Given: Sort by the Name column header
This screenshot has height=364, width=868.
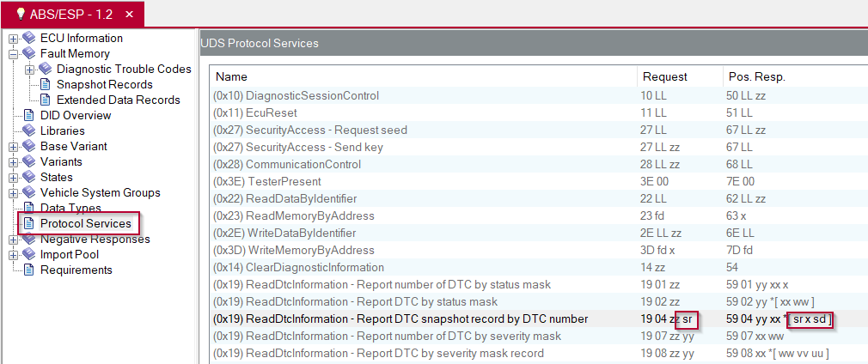Looking at the screenshot, I should [423, 77].
